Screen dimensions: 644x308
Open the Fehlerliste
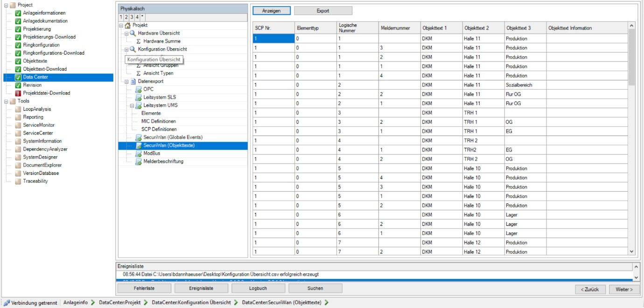pos(144,288)
